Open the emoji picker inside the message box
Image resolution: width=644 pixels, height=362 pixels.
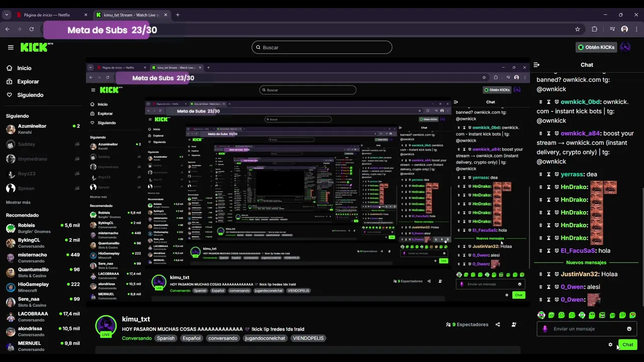(629, 329)
